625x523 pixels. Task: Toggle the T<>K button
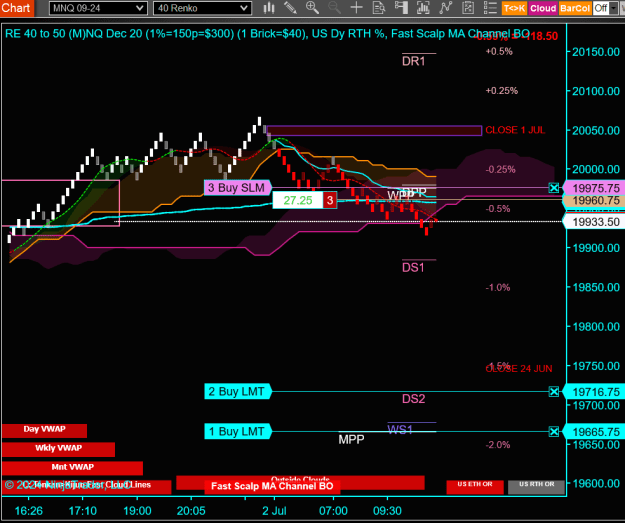[514, 8]
